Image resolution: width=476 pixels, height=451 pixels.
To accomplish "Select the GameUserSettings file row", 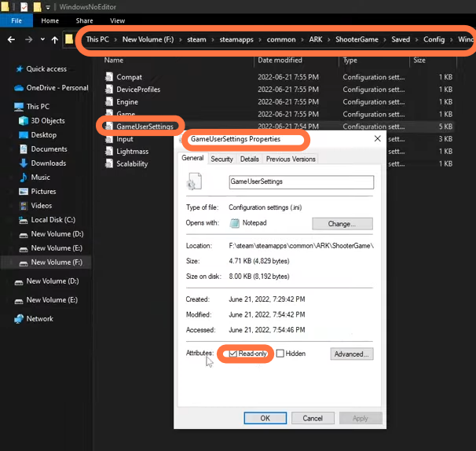I will pyautogui.click(x=279, y=126).
